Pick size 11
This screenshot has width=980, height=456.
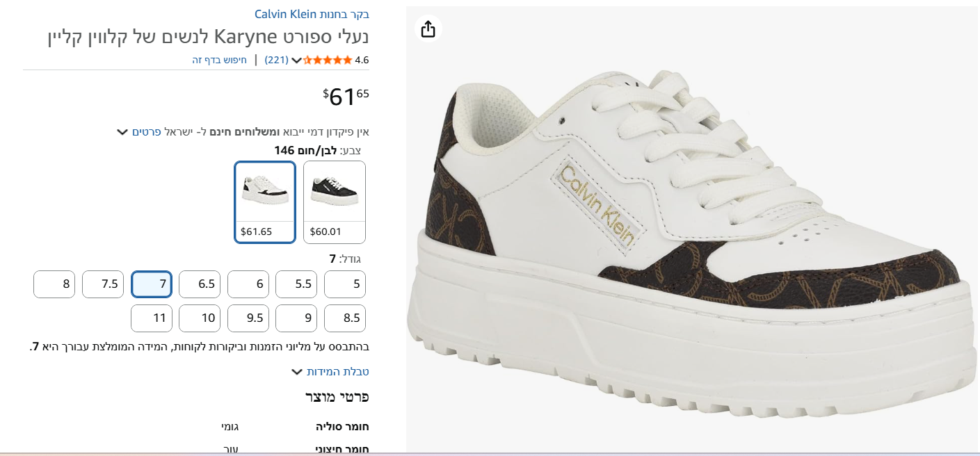(x=152, y=318)
